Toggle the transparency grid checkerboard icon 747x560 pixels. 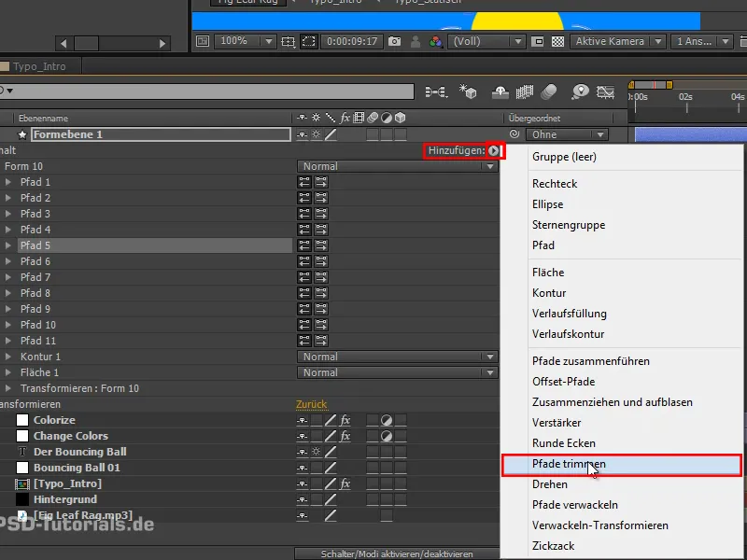coord(557,41)
